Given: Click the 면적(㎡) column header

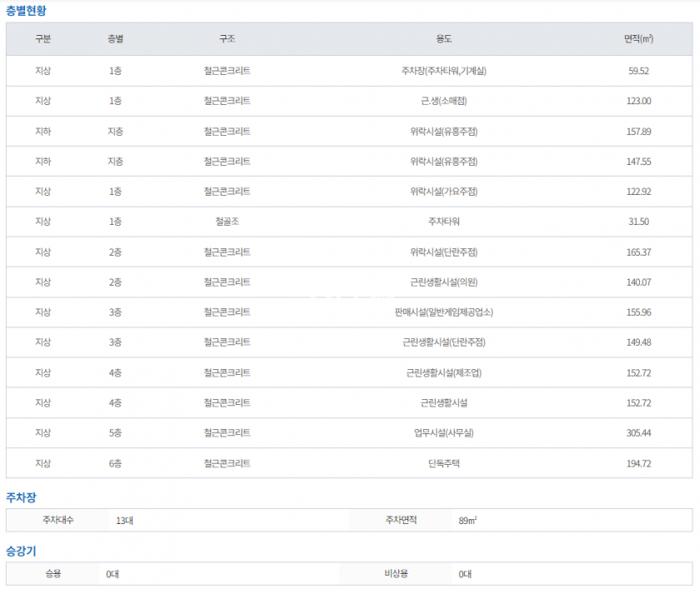Looking at the screenshot, I should 638,39.
